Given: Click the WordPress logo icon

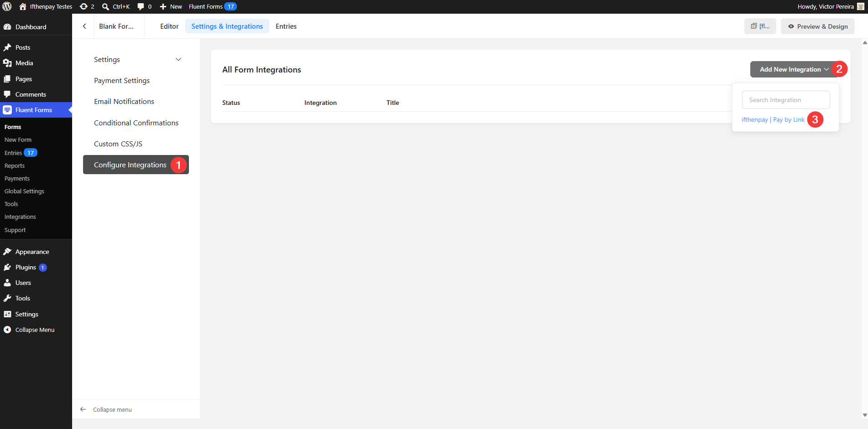Looking at the screenshot, I should pos(7,6).
